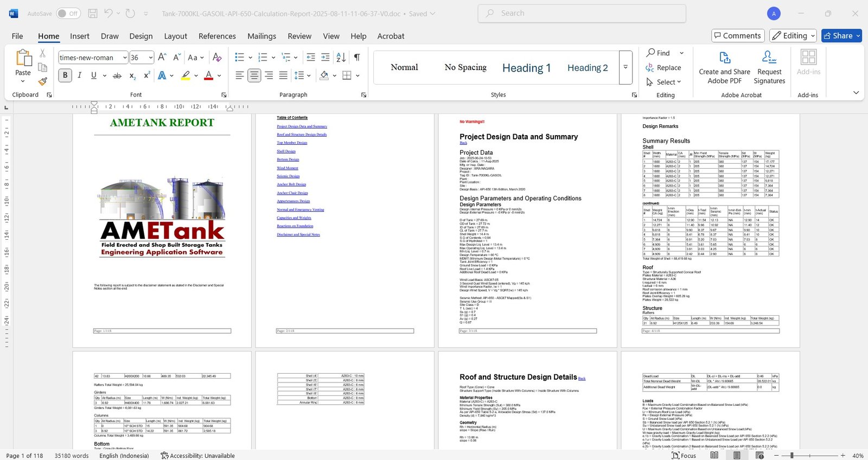Click the Sort A-Z icon
The width and height of the screenshot is (868, 460).
(x=341, y=58)
